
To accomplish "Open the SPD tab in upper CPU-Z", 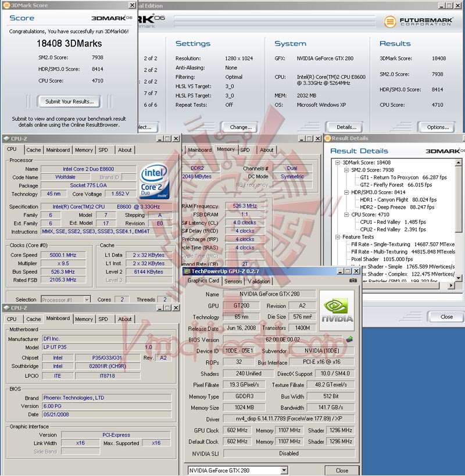I will pyautogui.click(x=103, y=150).
